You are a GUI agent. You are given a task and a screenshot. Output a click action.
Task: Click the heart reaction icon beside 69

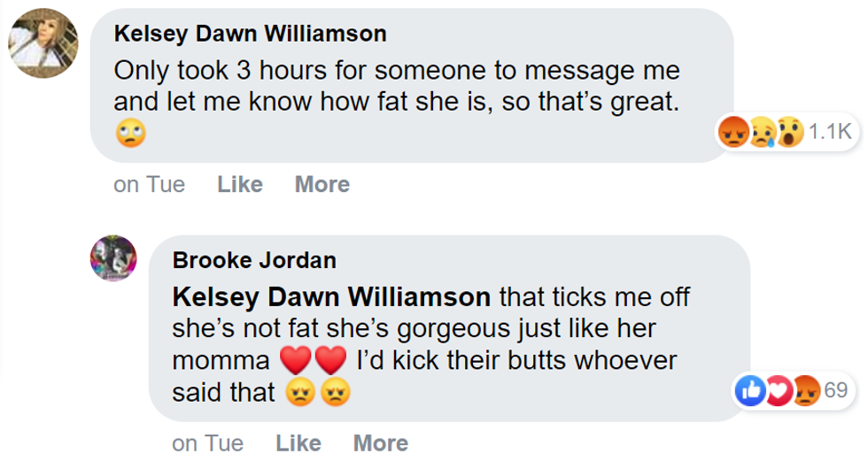(x=777, y=390)
